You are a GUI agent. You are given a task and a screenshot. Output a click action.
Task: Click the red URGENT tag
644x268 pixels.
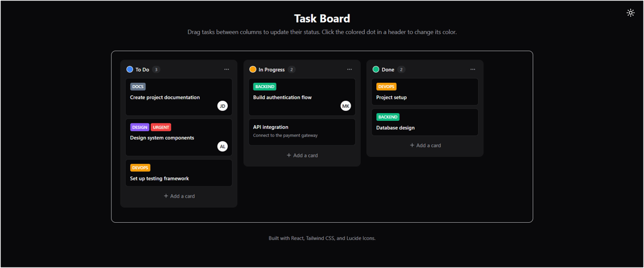point(161,127)
